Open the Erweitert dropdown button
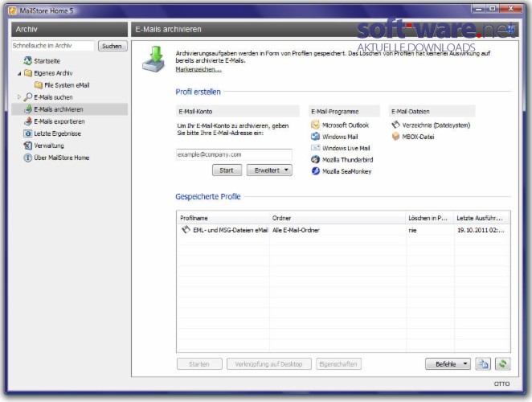532x402 pixels. [x=269, y=170]
